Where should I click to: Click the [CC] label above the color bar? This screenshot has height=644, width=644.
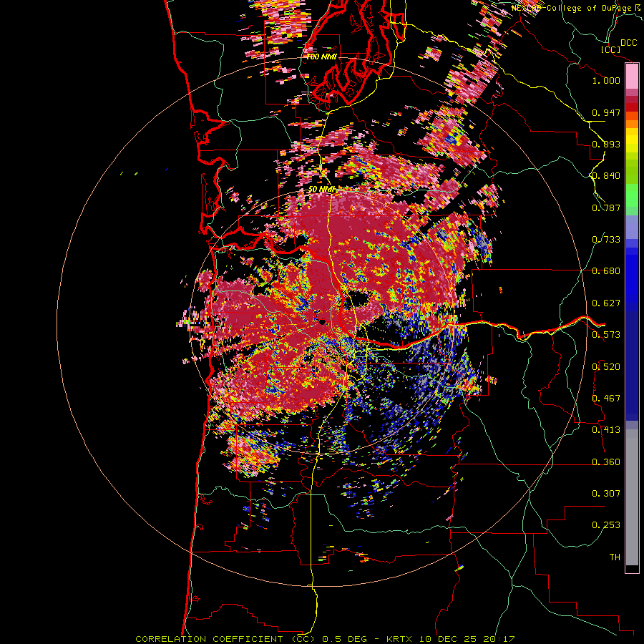(x=610, y=49)
